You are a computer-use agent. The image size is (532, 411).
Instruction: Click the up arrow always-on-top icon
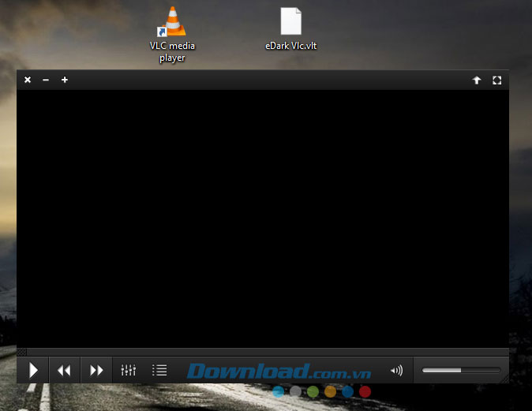[x=477, y=80]
